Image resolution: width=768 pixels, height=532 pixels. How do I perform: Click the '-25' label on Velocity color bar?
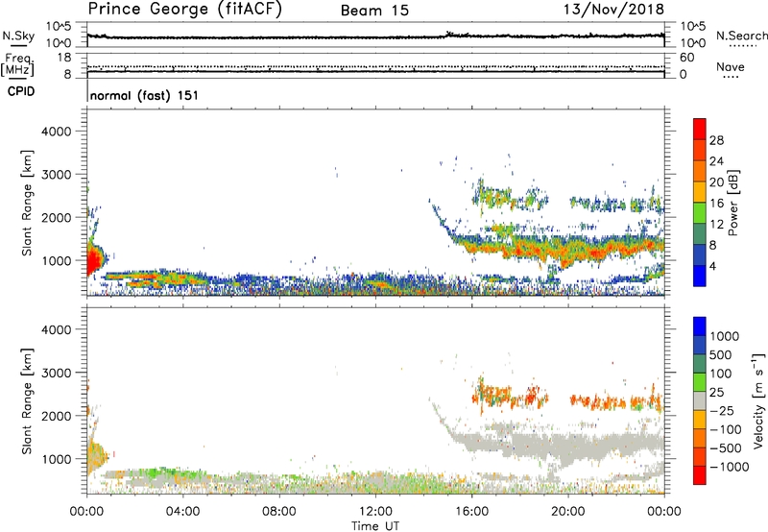pyautogui.click(x=722, y=411)
